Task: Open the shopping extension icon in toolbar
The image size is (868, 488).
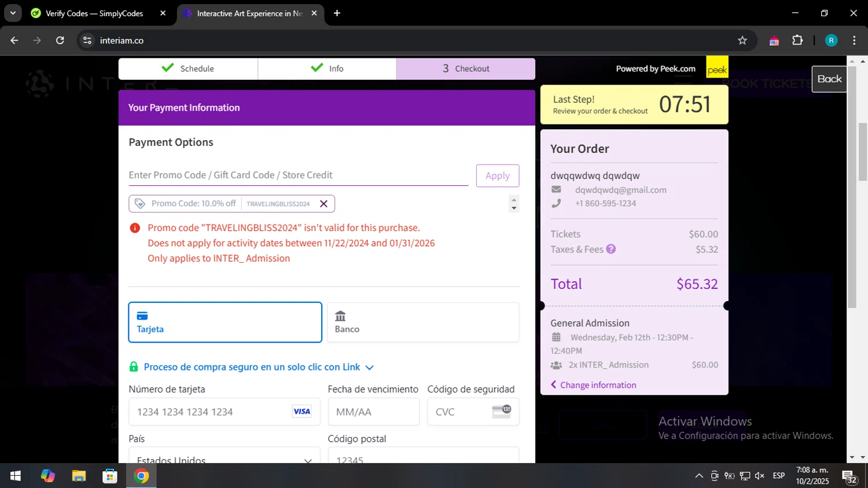Action: tap(774, 41)
